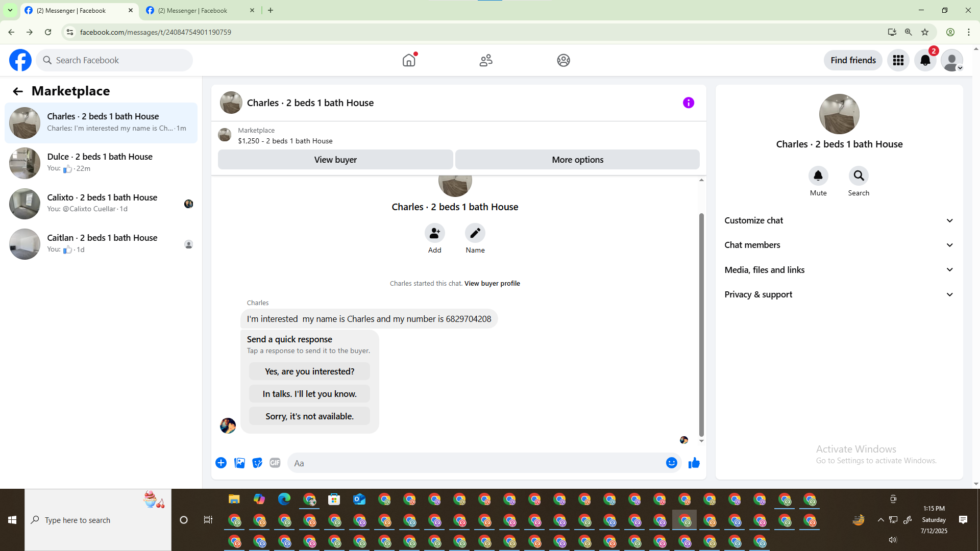Open the View buyer profile link
980x551 pixels.
492,284
